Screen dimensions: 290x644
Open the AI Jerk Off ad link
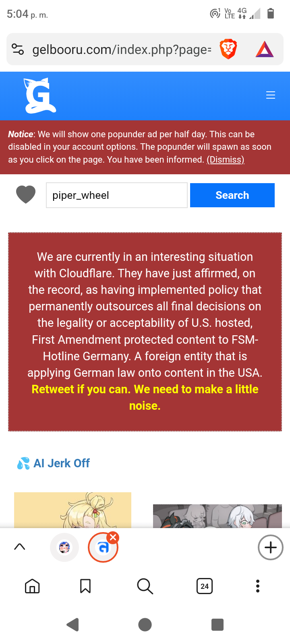(x=61, y=463)
